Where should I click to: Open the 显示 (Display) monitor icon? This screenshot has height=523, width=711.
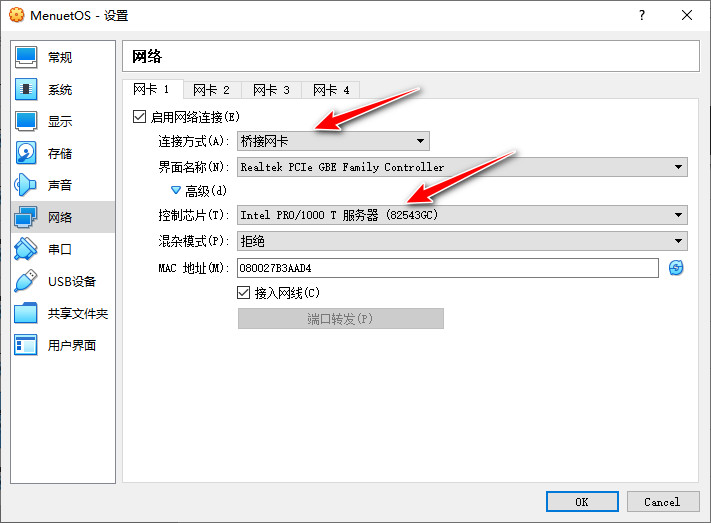(26, 121)
